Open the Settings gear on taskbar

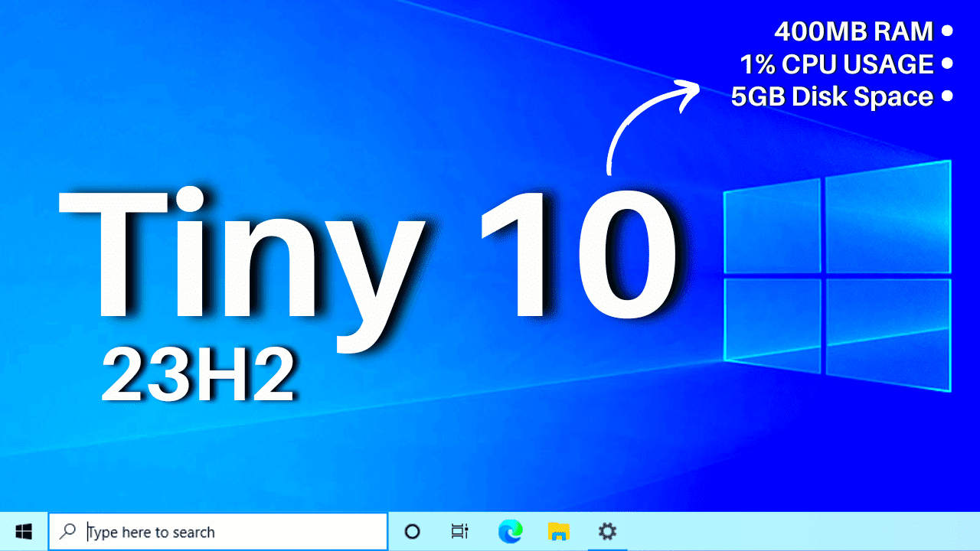pyautogui.click(x=608, y=531)
